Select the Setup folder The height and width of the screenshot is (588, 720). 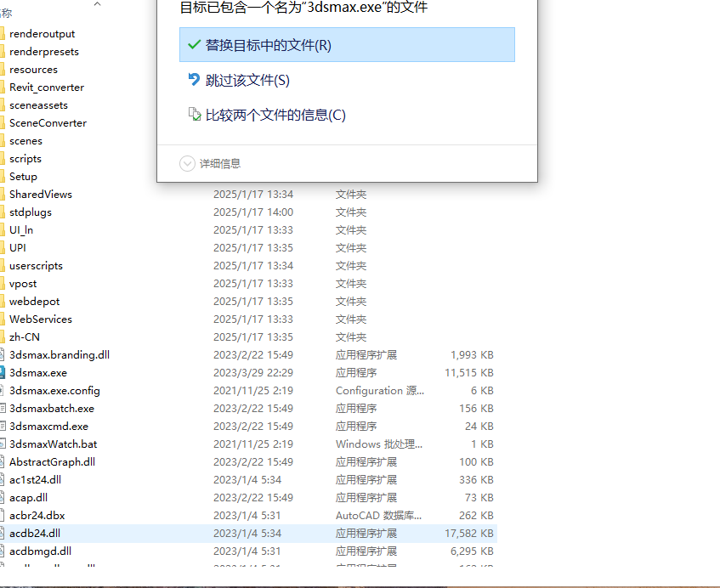(x=23, y=176)
